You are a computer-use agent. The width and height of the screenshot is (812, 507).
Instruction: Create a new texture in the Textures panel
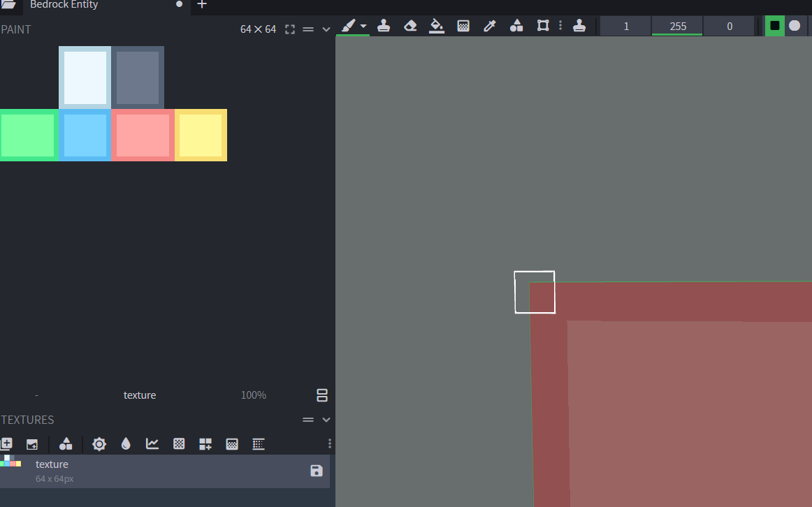[x=7, y=443]
